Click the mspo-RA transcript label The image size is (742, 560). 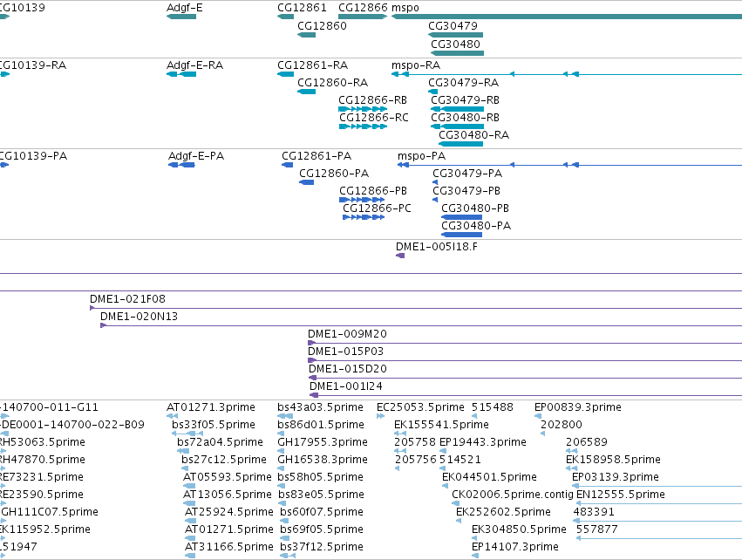pos(416,65)
